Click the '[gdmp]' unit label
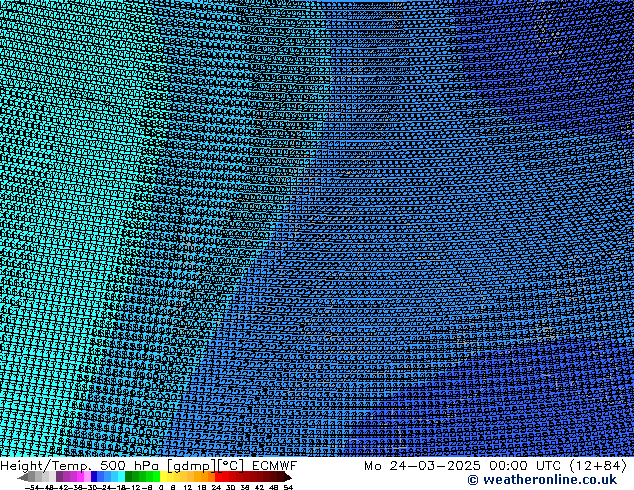 pyautogui.click(x=191, y=467)
